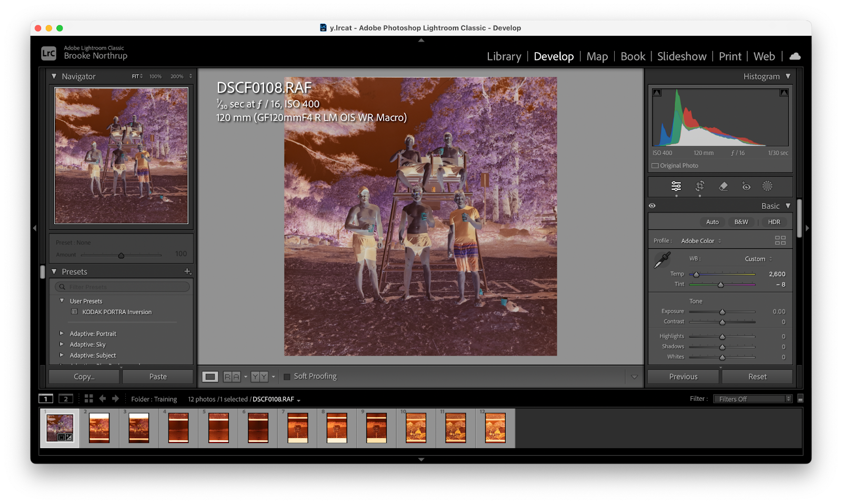Screen dimensions: 842x504
Task: Switch to Reference view R|A button
Action: [232, 377]
